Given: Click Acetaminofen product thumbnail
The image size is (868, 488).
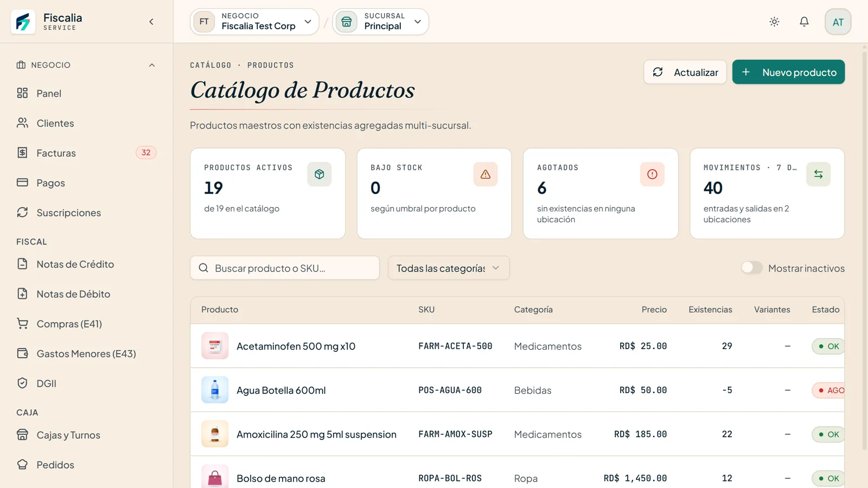Looking at the screenshot, I should 215,346.
